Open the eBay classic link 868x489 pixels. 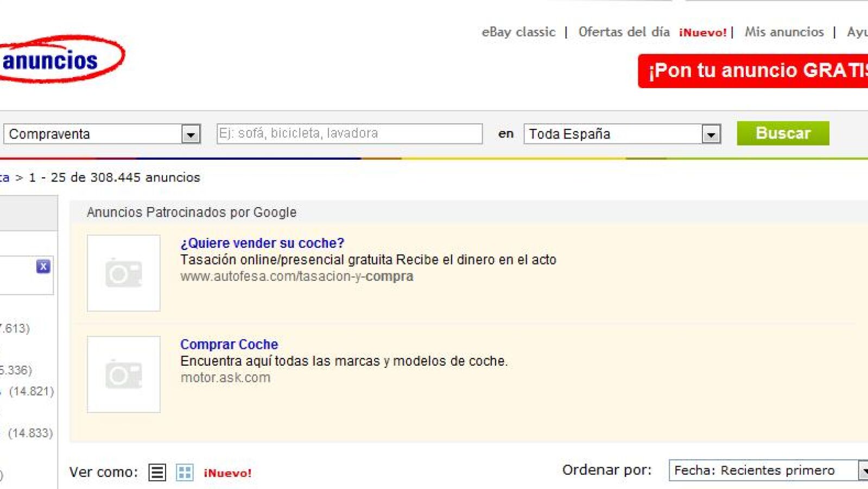point(518,32)
